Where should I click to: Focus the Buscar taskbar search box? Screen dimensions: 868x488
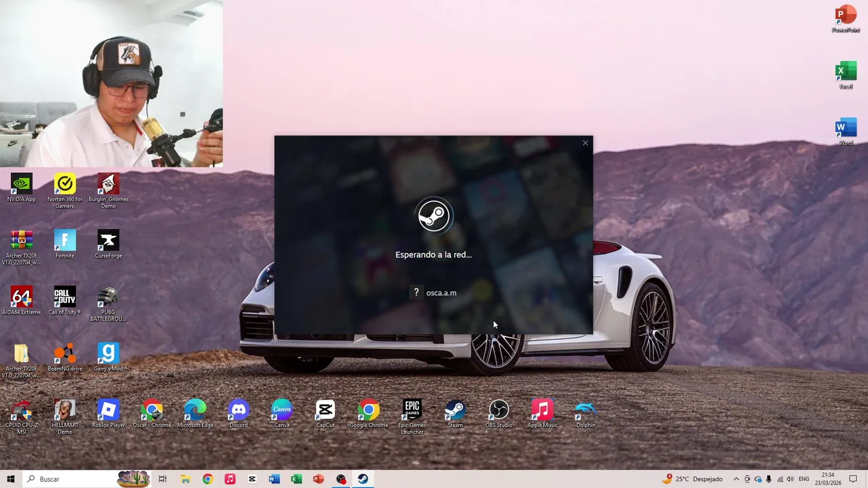[87, 479]
